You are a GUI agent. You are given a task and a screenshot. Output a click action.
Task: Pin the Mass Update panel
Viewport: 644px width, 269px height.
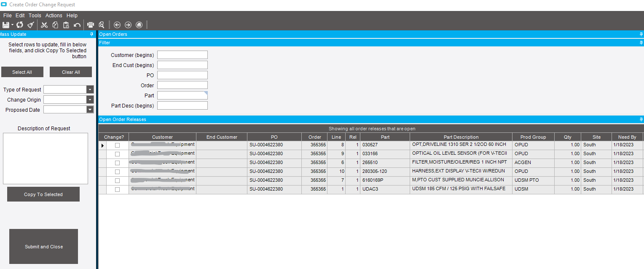(x=92, y=34)
